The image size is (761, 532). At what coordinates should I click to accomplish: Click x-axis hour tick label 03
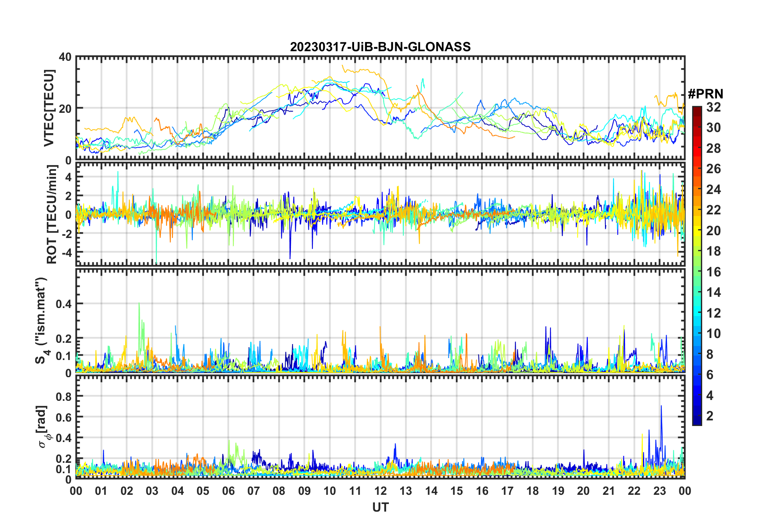(x=152, y=491)
